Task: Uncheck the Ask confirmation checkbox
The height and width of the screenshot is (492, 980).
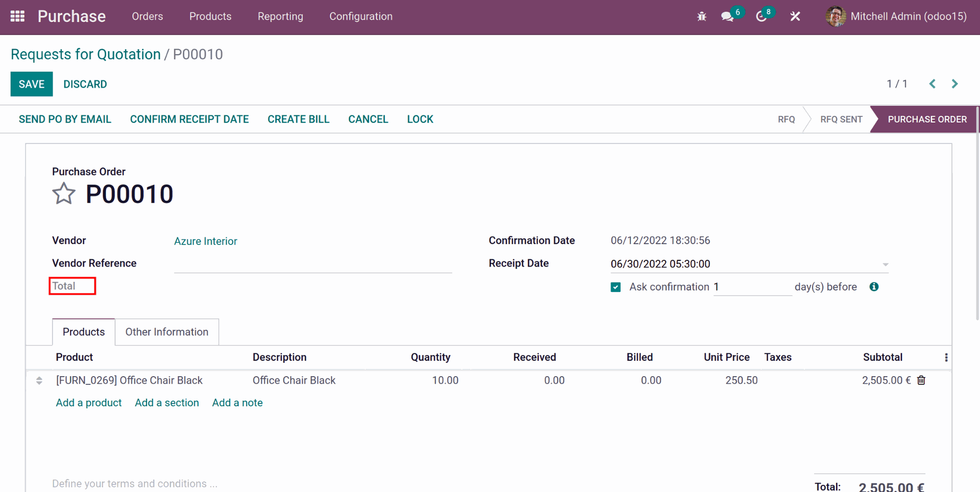Action: (x=616, y=287)
